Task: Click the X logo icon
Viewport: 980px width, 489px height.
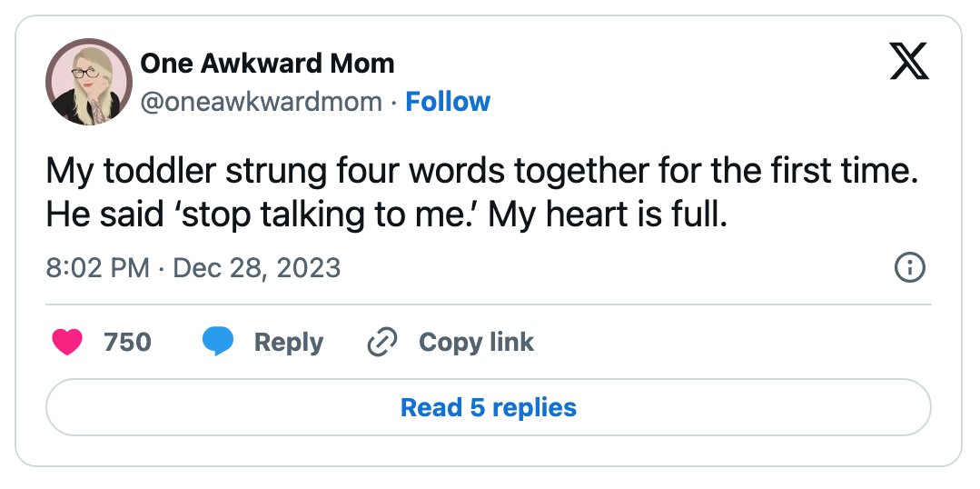Action: click(909, 61)
